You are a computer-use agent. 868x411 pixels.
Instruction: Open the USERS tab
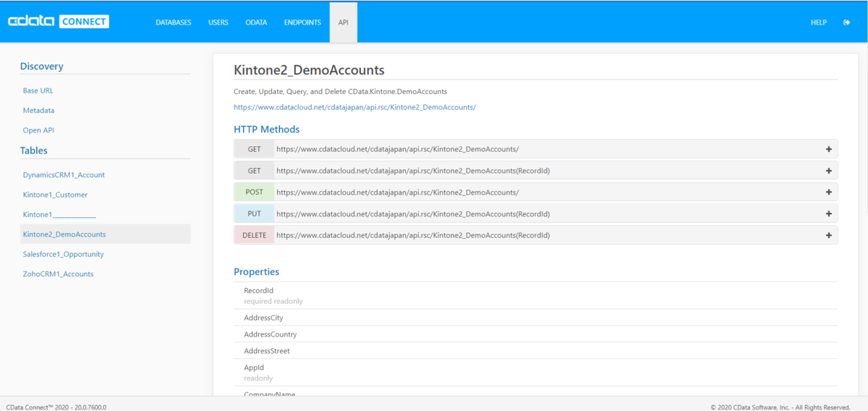218,22
